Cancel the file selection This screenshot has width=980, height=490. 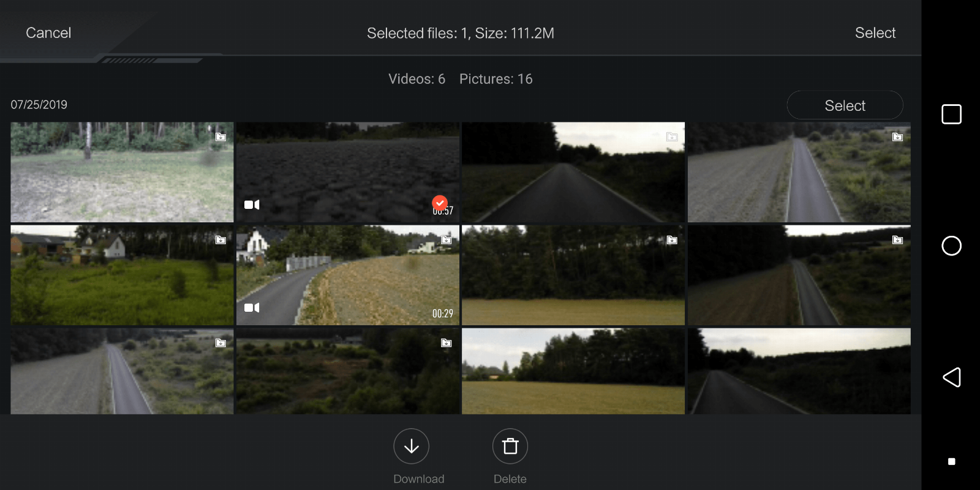tap(48, 33)
